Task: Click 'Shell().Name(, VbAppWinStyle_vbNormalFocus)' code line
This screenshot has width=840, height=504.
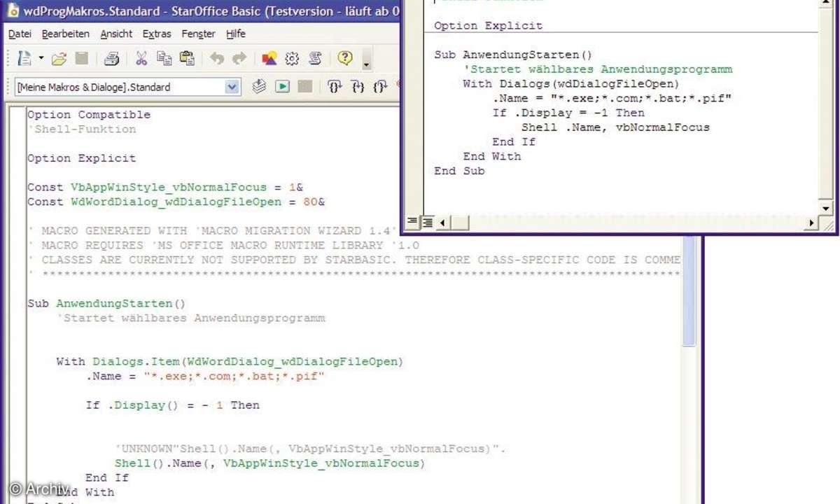Action: (269, 463)
